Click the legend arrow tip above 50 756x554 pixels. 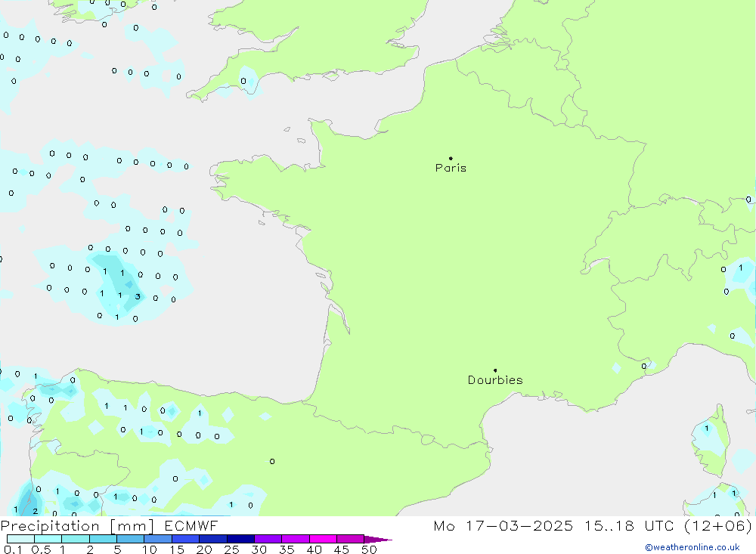[378, 539]
